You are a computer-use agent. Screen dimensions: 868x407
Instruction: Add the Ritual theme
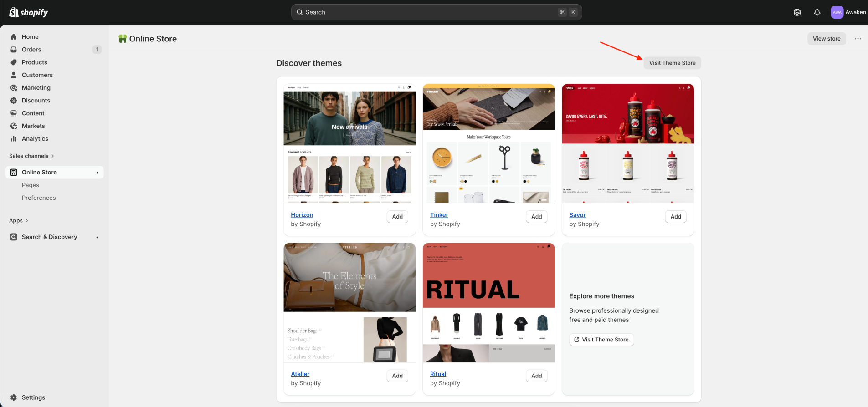point(537,376)
